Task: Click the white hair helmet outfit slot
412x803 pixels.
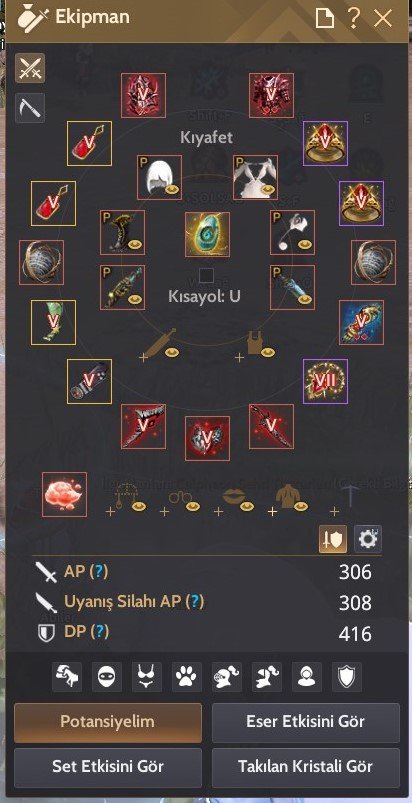Action: 159,177
